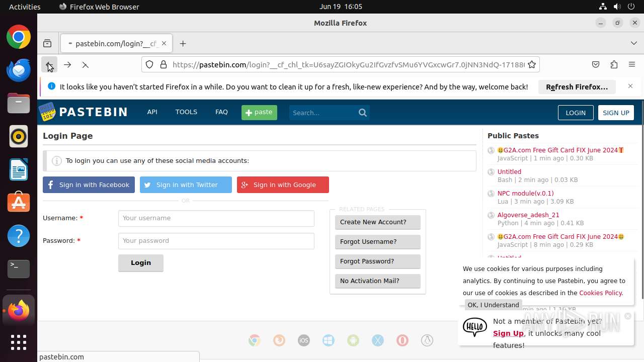Click the Android app icon in the footer

353,340
